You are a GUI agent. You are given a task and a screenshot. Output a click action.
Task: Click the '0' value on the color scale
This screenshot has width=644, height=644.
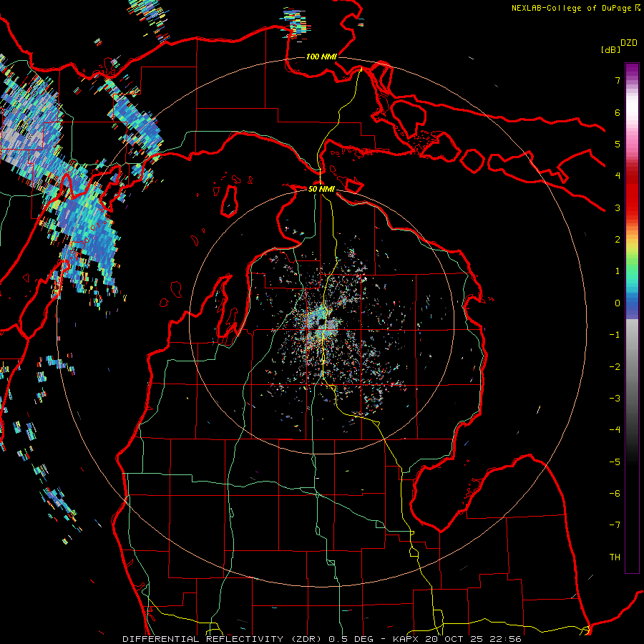tap(618, 303)
